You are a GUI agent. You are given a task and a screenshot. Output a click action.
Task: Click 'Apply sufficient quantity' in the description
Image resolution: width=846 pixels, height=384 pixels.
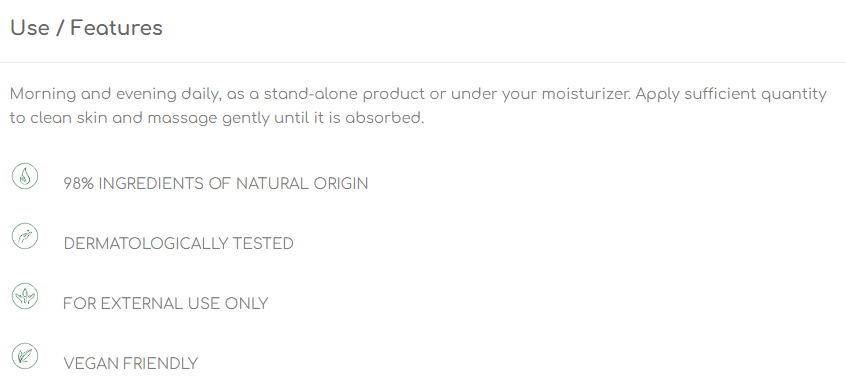(x=731, y=95)
